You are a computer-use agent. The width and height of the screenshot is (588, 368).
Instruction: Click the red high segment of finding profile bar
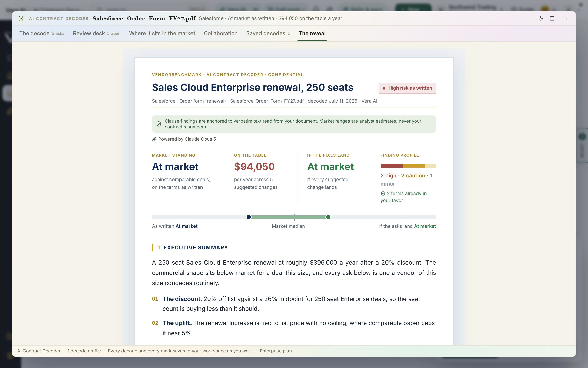pyautogui.click(x=391, y=166)
